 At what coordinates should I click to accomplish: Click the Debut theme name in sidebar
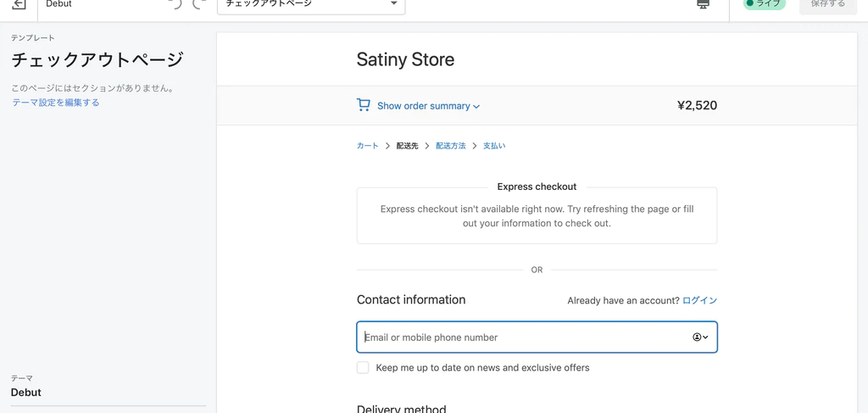pos(26,393)
